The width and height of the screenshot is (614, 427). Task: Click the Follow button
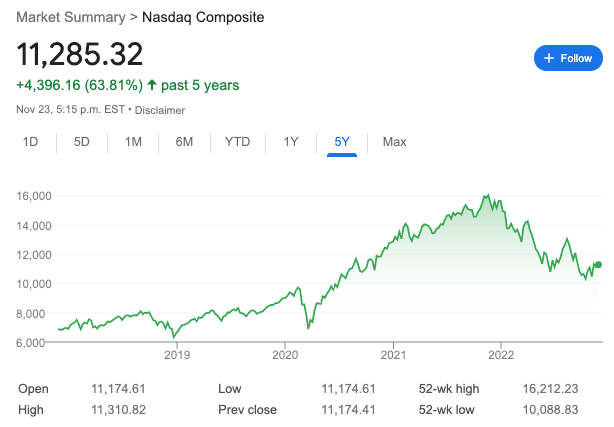pyautogui.click(x=567, y=58)
